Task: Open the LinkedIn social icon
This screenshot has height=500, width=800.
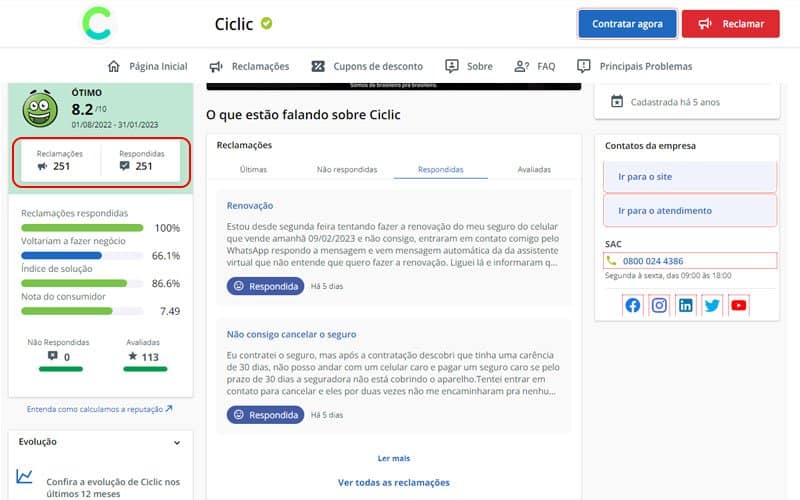Action: (x=686, y=305)
